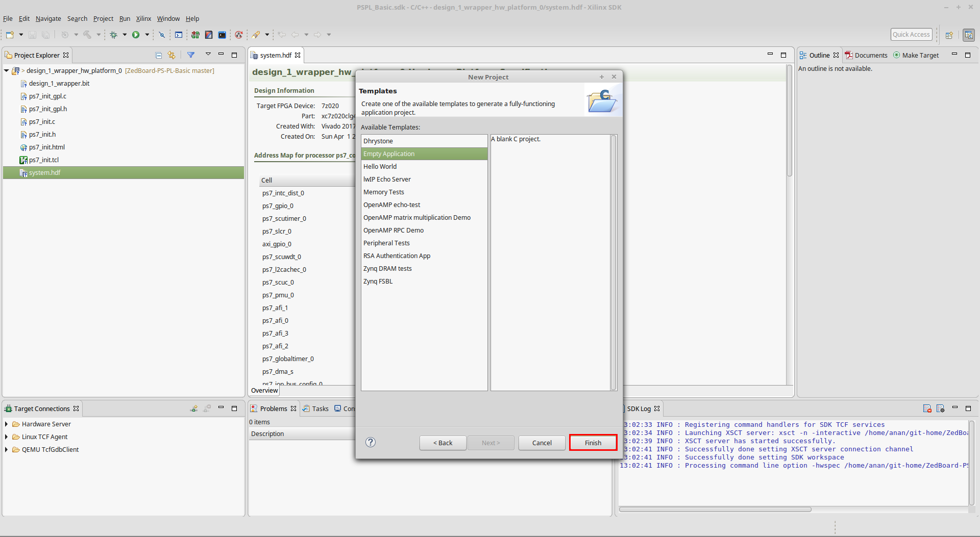Expand the Linux TCF Agent node

tap(6, 437)
